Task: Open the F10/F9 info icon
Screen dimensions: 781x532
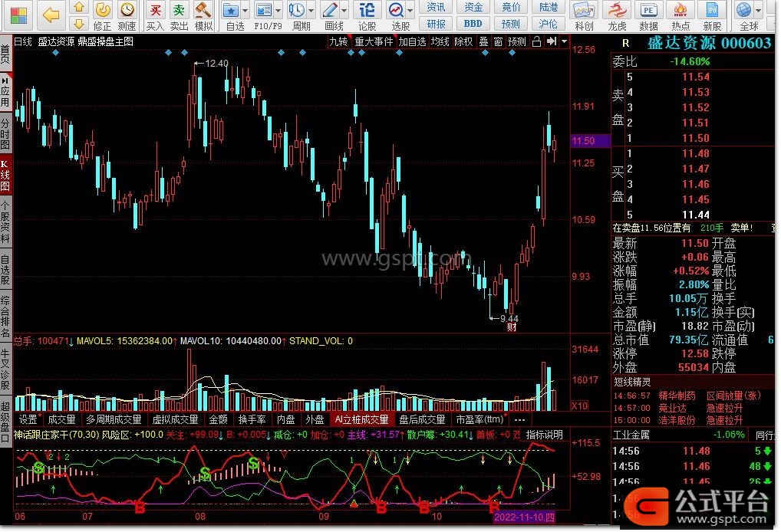Action: [x=264, y=9]
